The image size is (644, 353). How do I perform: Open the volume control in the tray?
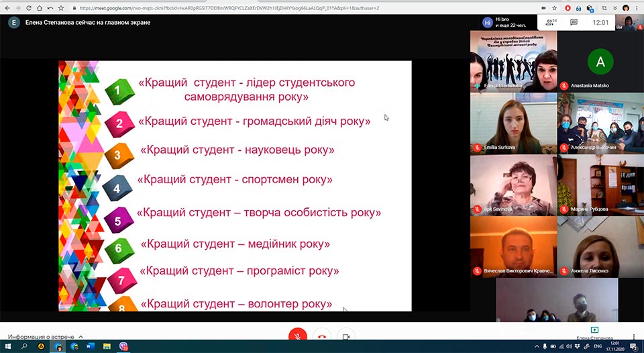point(570,347)
